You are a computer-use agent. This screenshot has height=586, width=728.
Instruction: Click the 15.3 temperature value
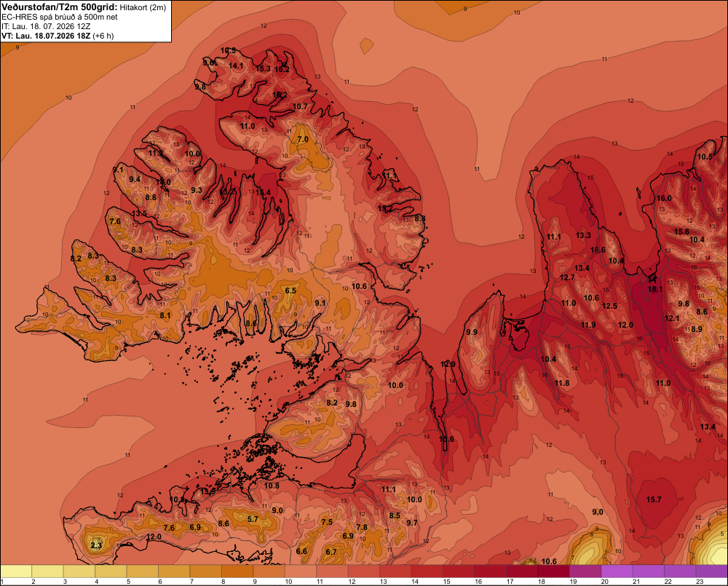coord(263,68)
